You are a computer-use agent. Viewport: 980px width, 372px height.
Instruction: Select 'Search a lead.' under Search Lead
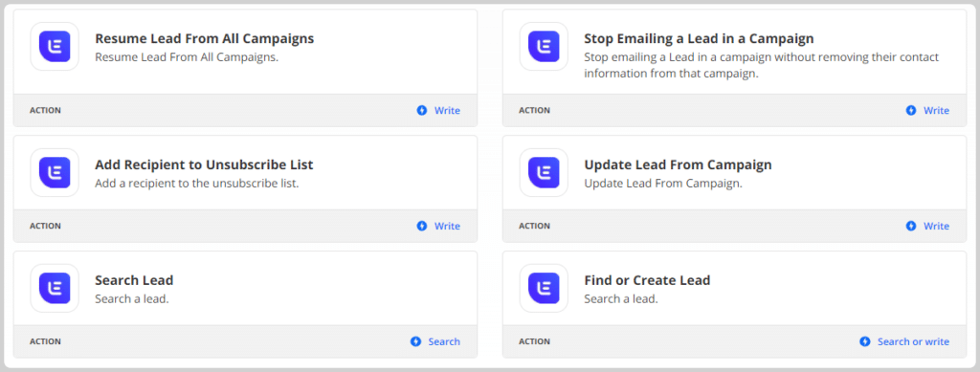[132, 299]
